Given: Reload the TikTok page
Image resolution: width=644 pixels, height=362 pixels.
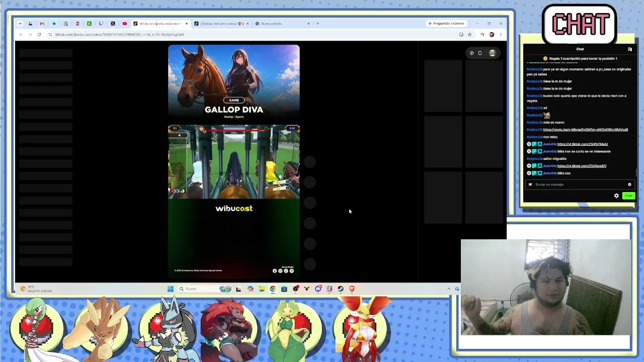Looking at the screenshot, I should [x=39, y=35].
